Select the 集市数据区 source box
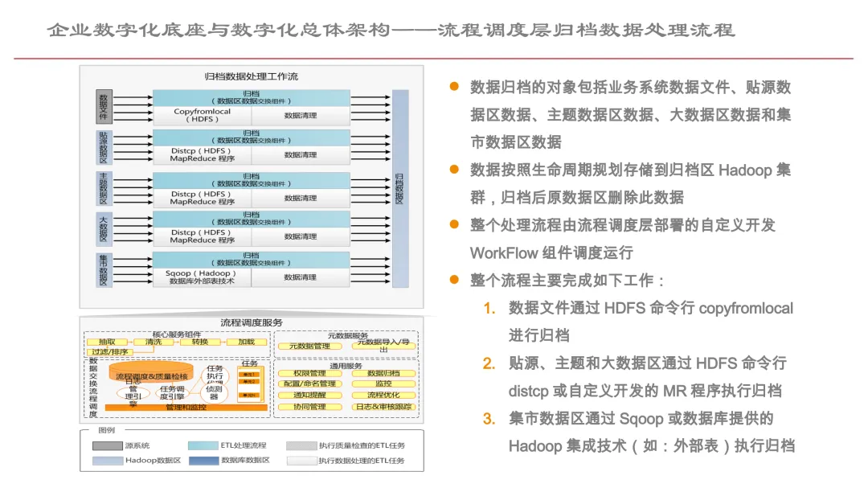868x488 pixels. (104, 270)
